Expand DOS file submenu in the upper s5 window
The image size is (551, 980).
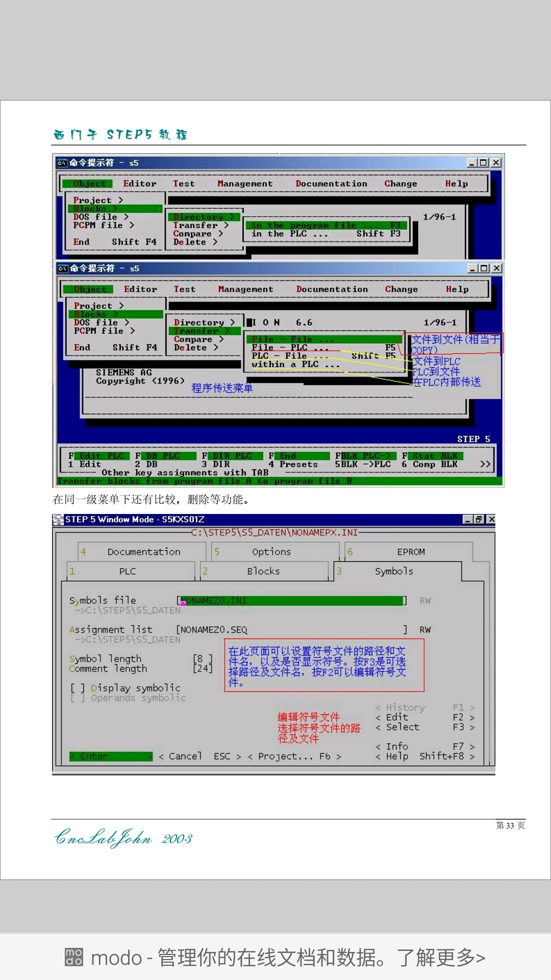click(x=101, y=217)
